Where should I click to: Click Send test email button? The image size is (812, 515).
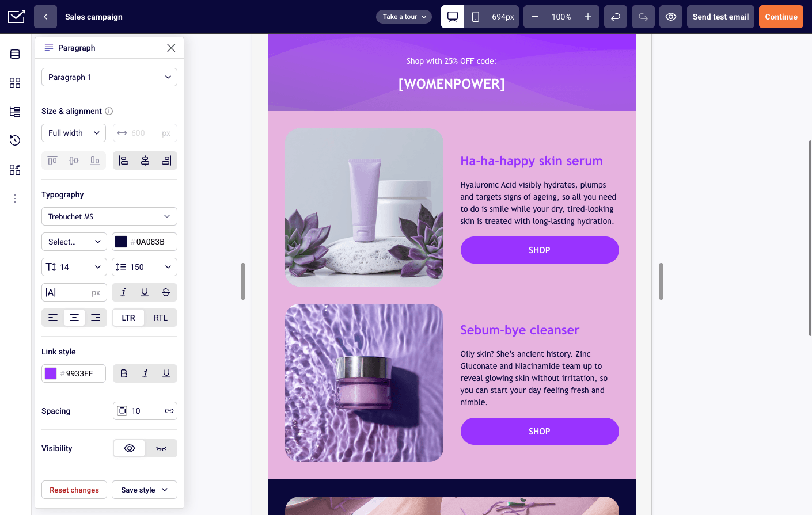[720, 17]
